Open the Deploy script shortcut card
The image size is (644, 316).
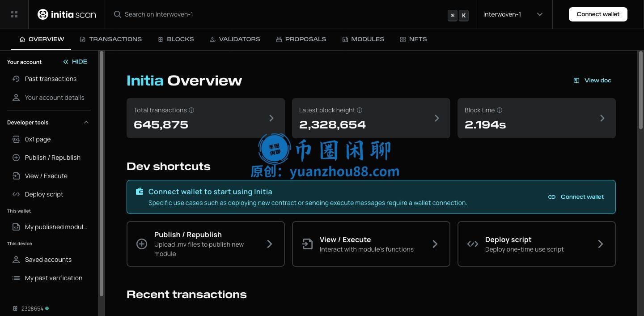point(536,244)
